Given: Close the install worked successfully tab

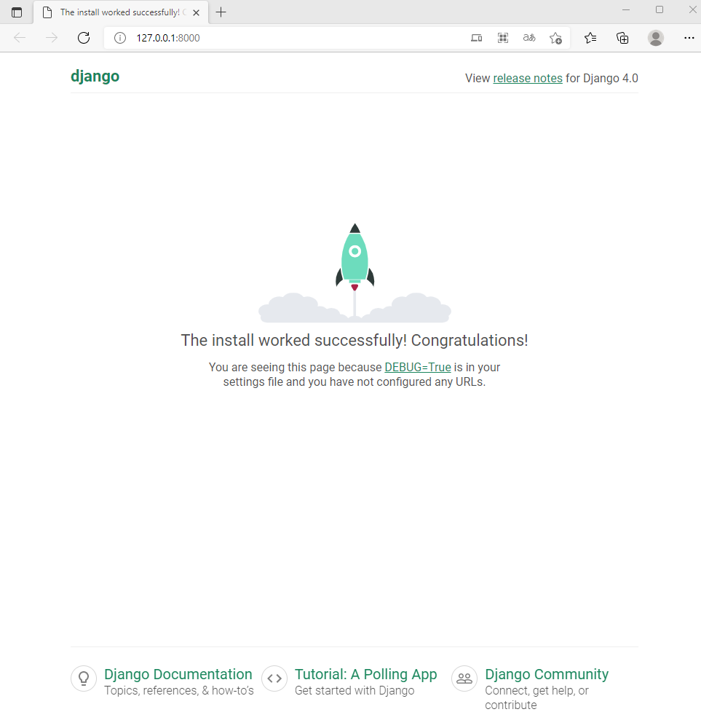Looking at the screenshot, I should 197,12.
